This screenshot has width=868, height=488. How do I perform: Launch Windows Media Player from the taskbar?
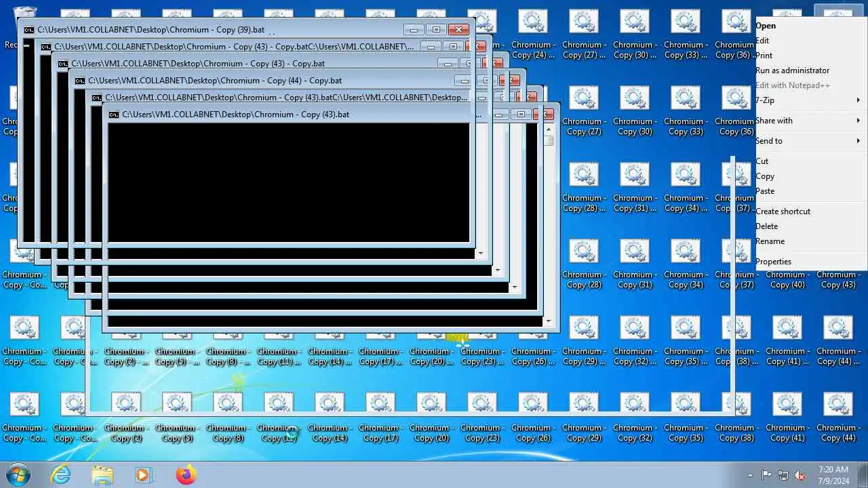144,474
